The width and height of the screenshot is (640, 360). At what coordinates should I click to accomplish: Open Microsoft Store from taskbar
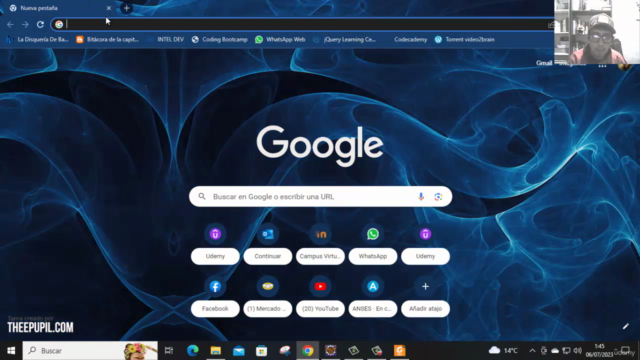click(262, 351)
